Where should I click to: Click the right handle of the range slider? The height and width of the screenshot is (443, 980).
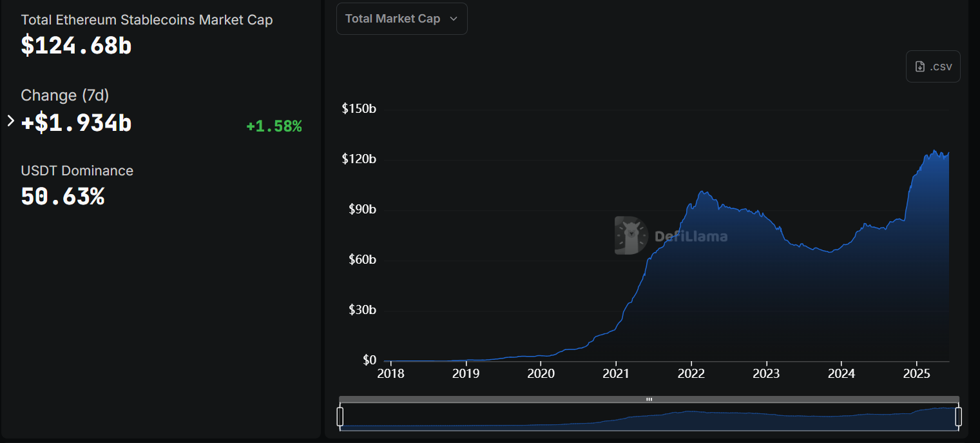pyautogui.click(x=959, y=417)
